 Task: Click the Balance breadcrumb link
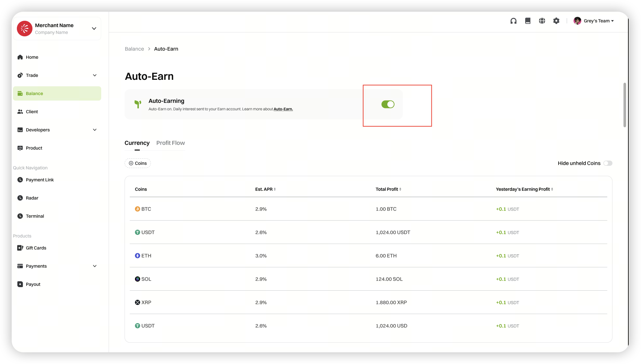point(134,49)
